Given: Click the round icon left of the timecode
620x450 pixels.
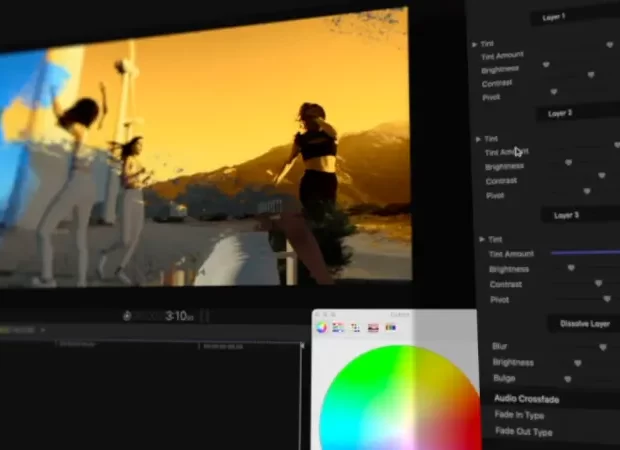Looking at the screenshot, I should [127, 316].
